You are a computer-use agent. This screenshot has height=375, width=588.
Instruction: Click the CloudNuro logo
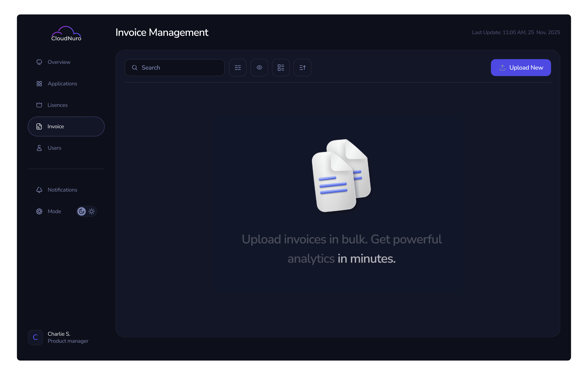pos(66,34)
